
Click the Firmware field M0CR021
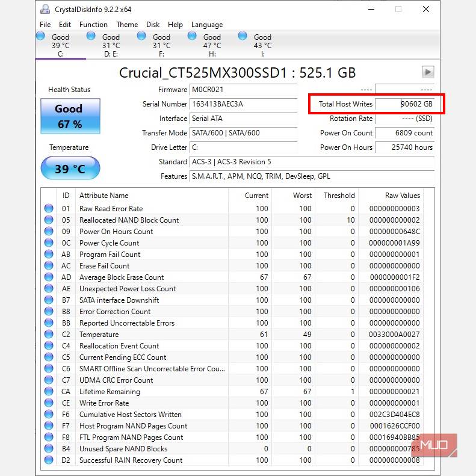click(243, 90)
